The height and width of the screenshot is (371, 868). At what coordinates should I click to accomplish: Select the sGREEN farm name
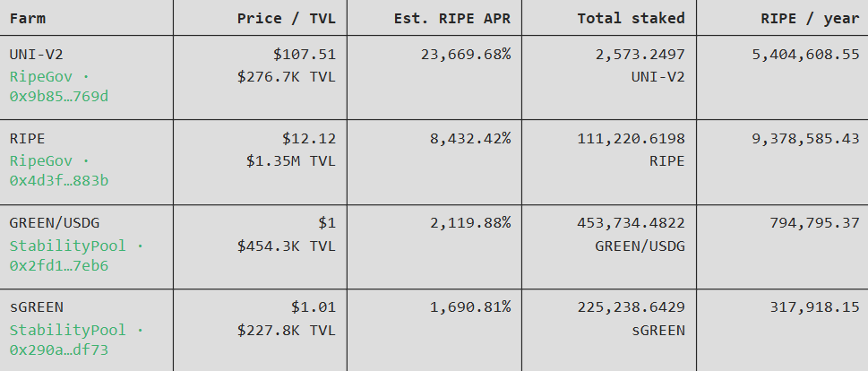click(x=37, y=307)
